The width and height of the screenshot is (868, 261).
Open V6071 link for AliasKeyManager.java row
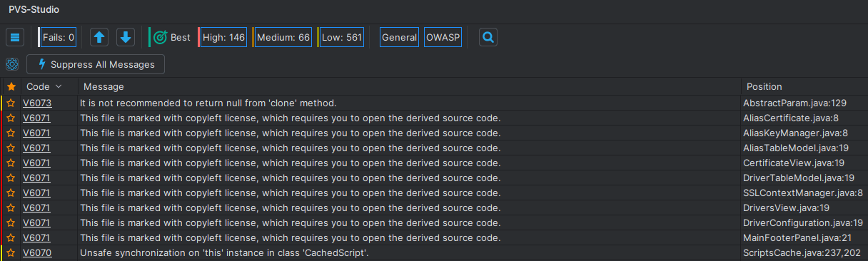tap(36, 133)
